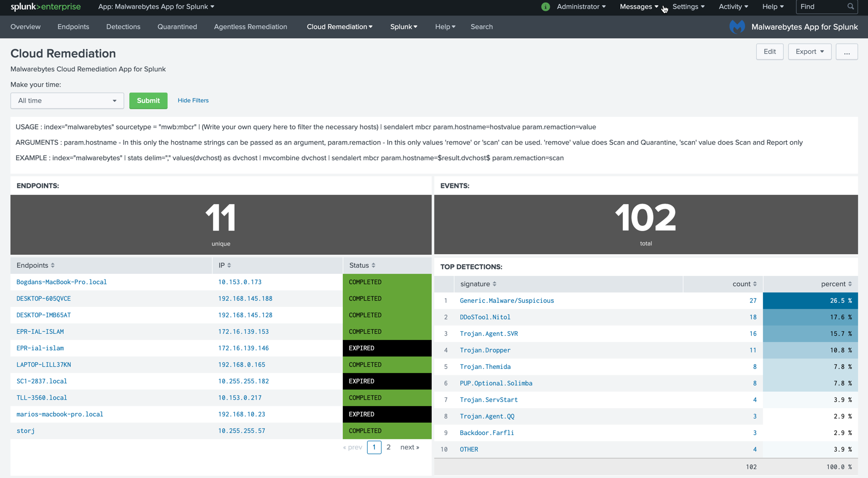Sort by signature column arrows

point(494,284)
